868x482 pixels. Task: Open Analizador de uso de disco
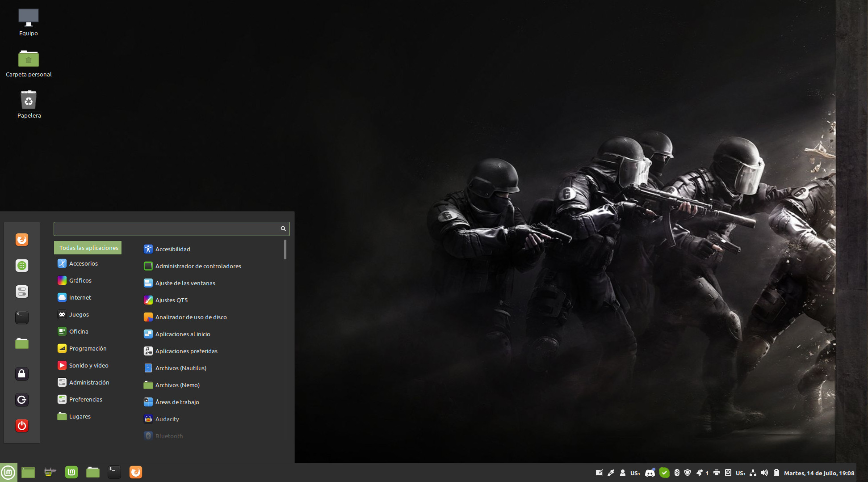(191, 317)
